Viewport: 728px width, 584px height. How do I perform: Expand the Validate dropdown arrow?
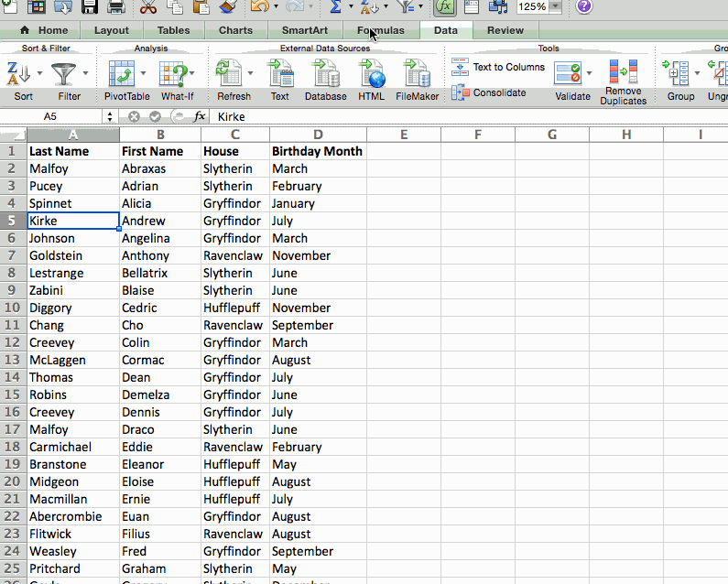(x=589, y=73)
